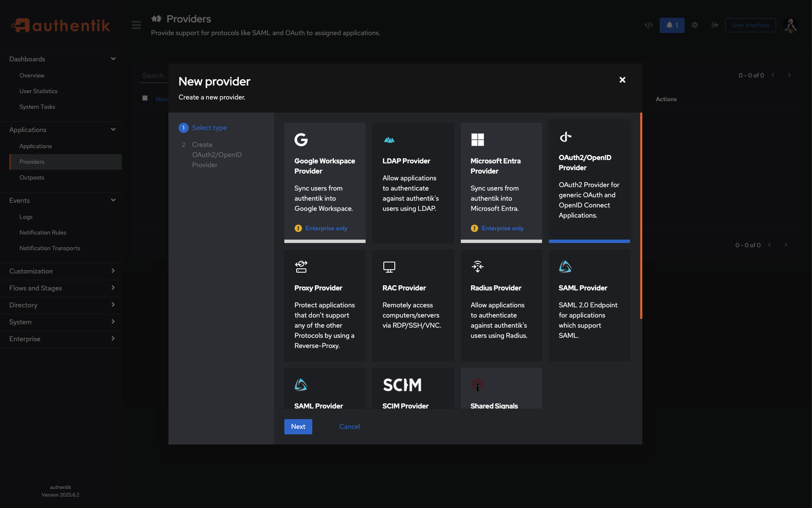Click the Next button
The image size is (812, 508).
pyautogui.click(x=298, y=427)
